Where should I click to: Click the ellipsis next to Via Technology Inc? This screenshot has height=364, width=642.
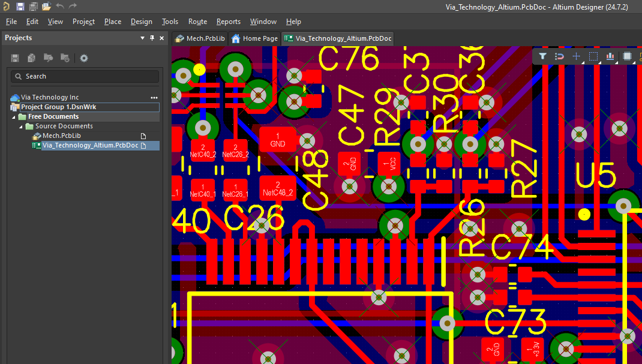point(154,97)
